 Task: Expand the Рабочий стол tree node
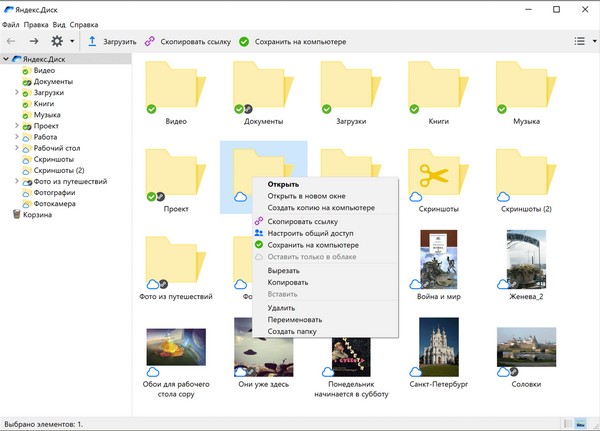(16, 148)
